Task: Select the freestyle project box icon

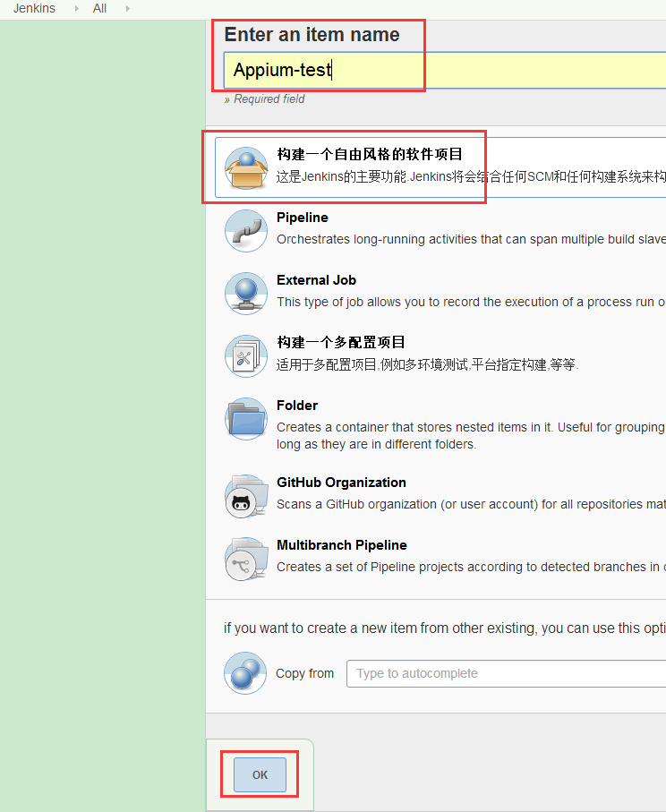Action: 246,167
